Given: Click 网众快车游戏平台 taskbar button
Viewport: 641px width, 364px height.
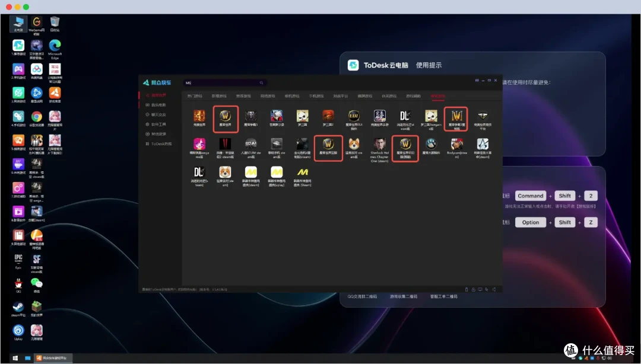Looking at the screenshot, I should [x=53, y=358].
